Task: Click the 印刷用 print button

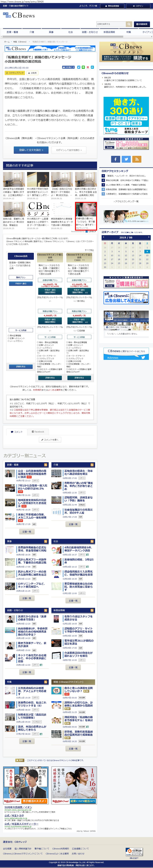Action: click(x=32, y=73)
